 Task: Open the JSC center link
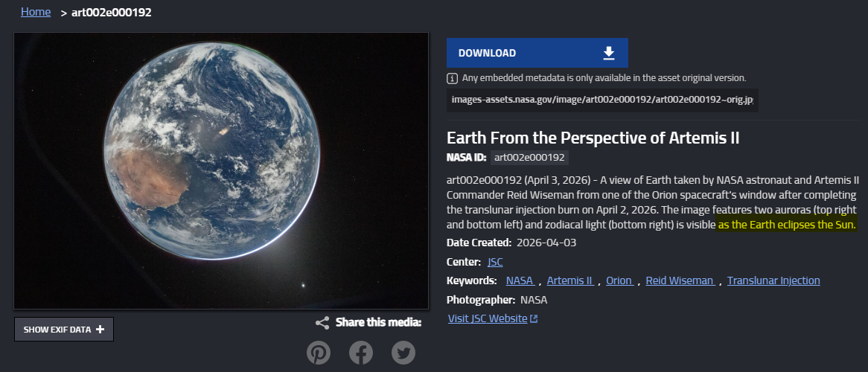[x=495, y=262]
